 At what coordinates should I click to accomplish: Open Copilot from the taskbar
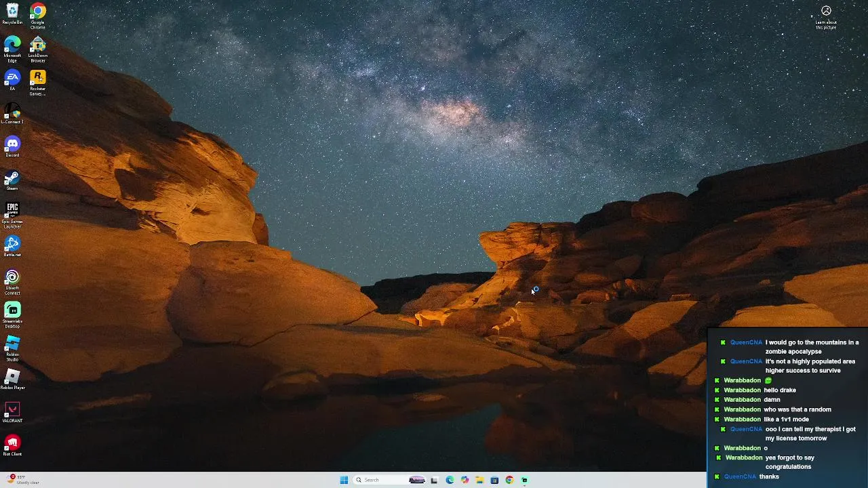(465, 480)
